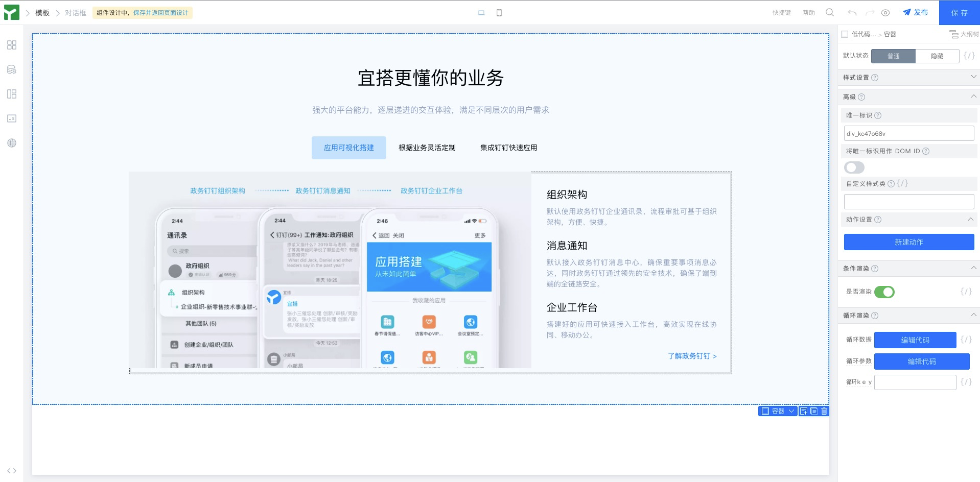Focus the 唯一标识 input field
The height and width of the screenshot is (482, 980).
point(909,133)
